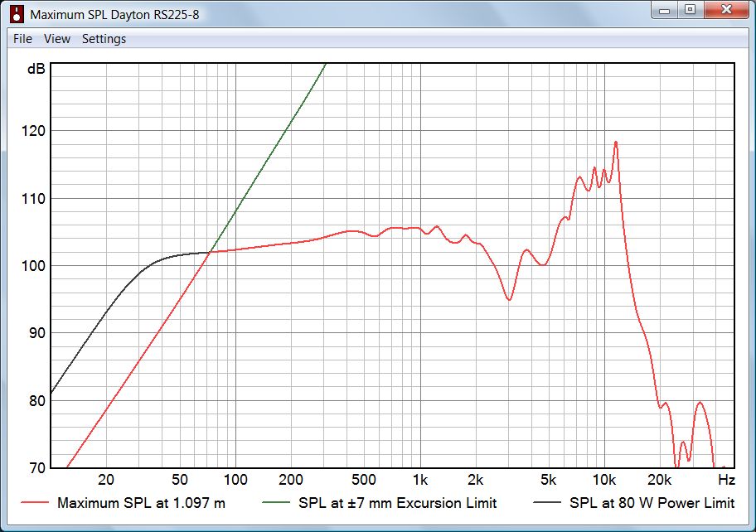756x532 pixels.
Task: Click the 100 frequency axis label
Action: [x=235, y=480]
